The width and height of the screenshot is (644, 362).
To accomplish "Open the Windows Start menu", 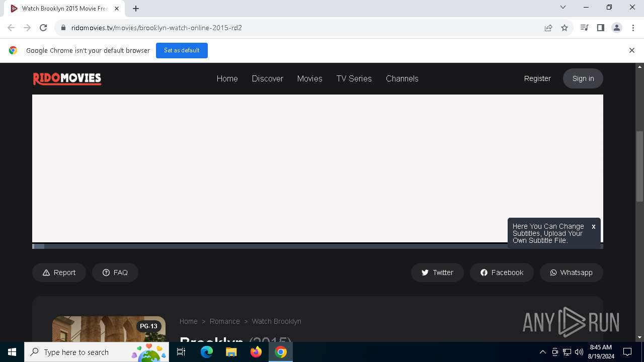I will pyautogui.click(x=12, y=352).
